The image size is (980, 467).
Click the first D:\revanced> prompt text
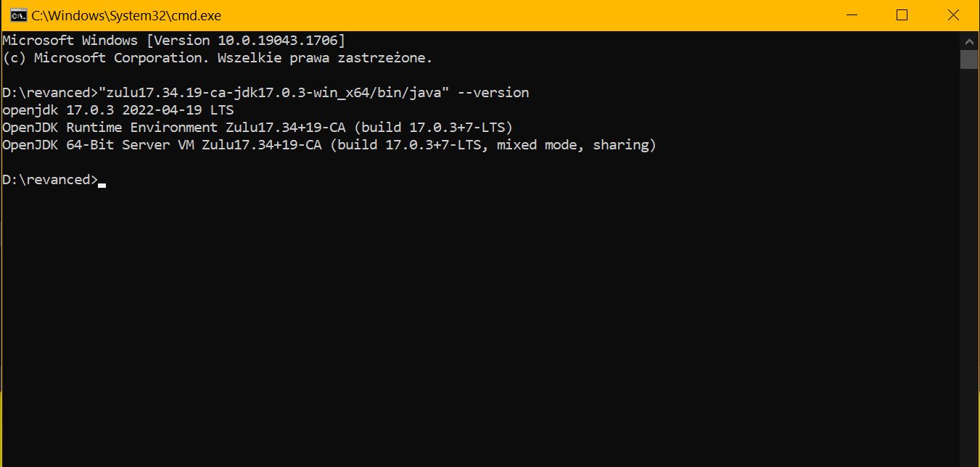click(50, 93)
